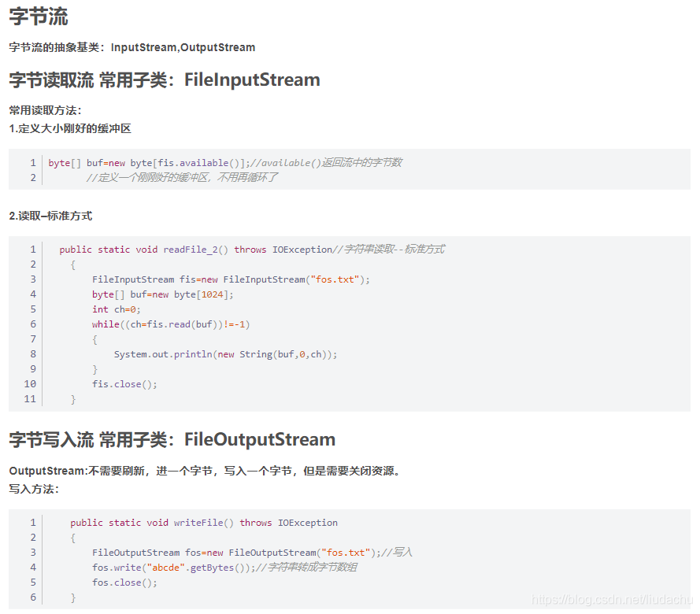Image resolution: width=700 pixels, height=614 pixels.
Task: Click code line fos.close();
Action: 124,583
